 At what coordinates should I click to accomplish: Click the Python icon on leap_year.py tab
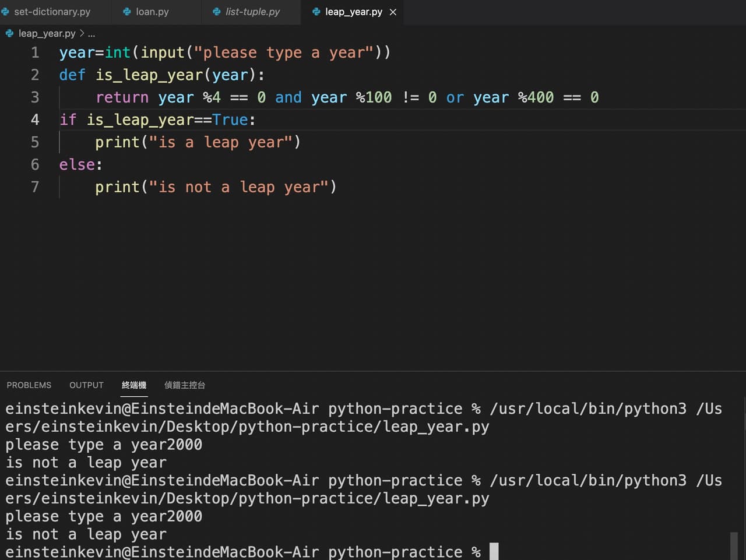(316, 12)
